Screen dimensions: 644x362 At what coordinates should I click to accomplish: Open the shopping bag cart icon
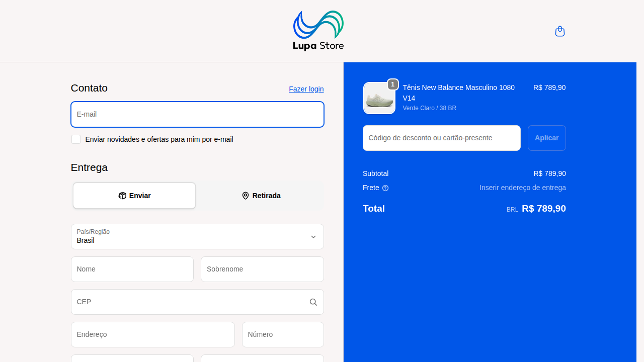pos(559,31)
